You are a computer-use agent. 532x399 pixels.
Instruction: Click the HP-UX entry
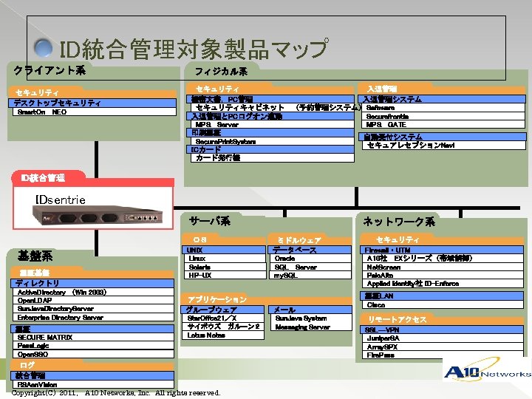coord(225,275)
